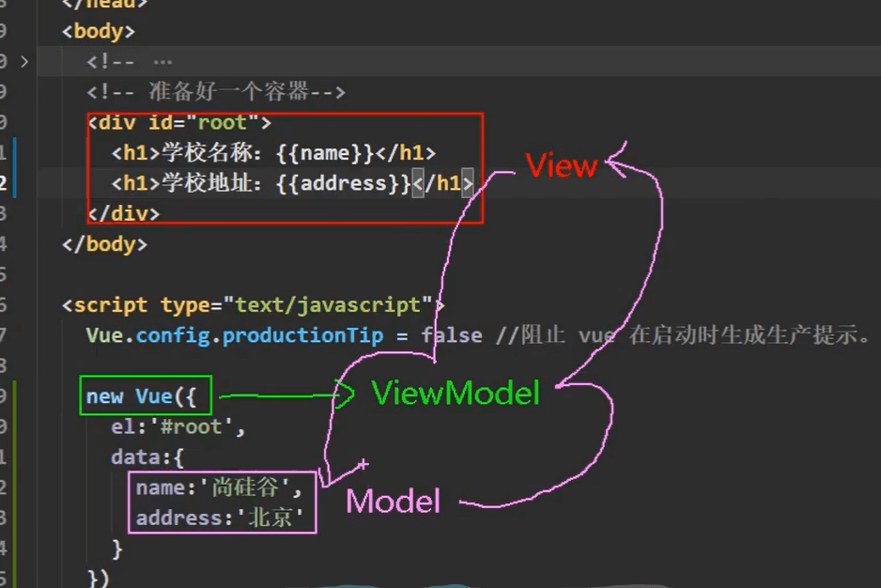Click the new Vue constructor highlighted in green

pos(141,395)
